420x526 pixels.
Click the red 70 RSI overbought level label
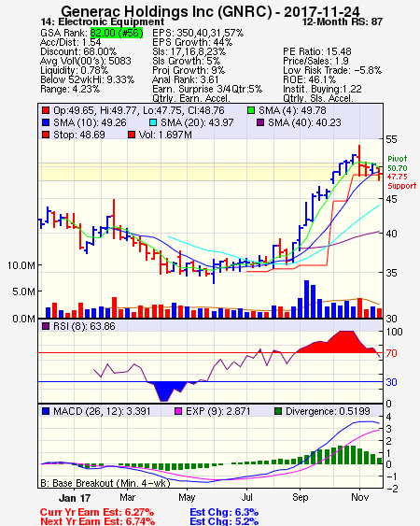pos(391,353)
